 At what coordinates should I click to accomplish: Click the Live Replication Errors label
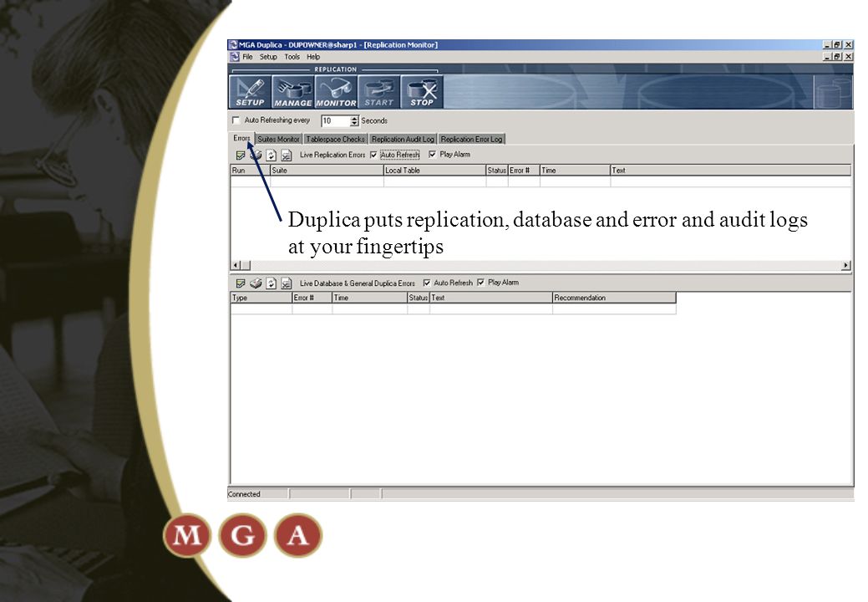(x=332, y=155)
